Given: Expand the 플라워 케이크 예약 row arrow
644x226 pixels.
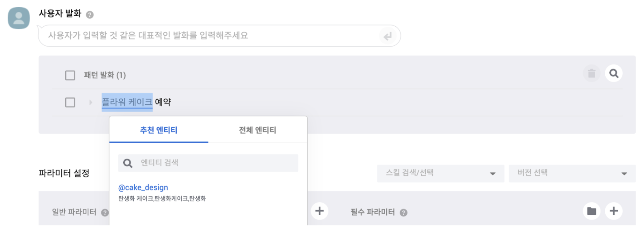Looking at the screenshot, I should coord(90,102).
